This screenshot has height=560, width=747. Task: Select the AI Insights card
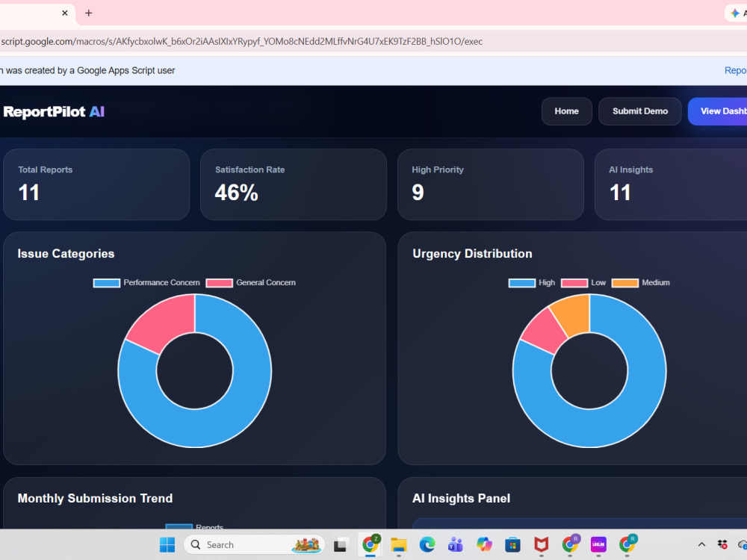(x=671, y=184)
